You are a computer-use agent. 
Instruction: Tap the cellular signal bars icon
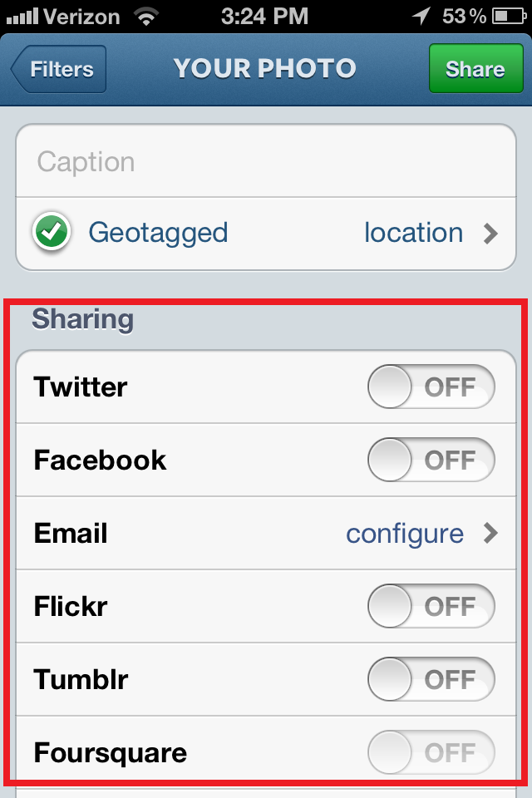22,17
